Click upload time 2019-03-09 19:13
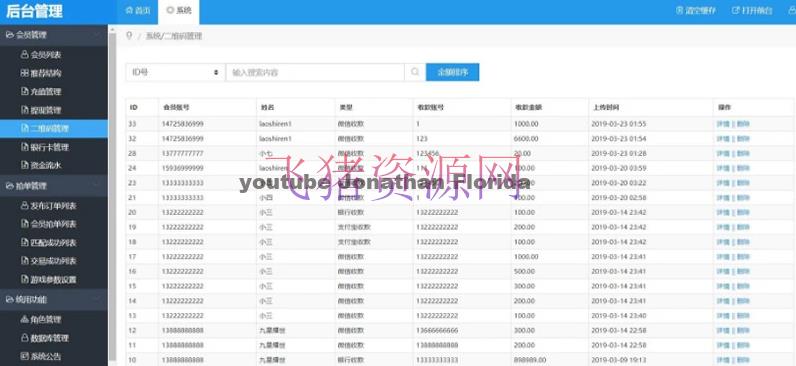Viewport: 796px width, 366px height. click(618, 360)
